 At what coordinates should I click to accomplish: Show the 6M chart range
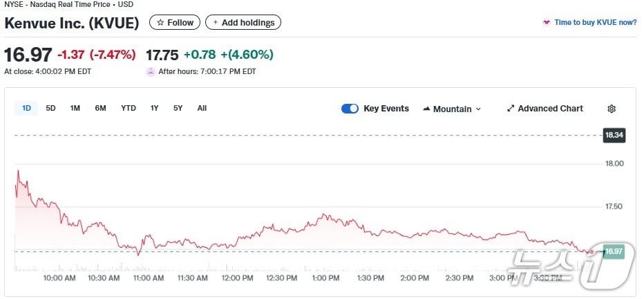click(100, 108)
